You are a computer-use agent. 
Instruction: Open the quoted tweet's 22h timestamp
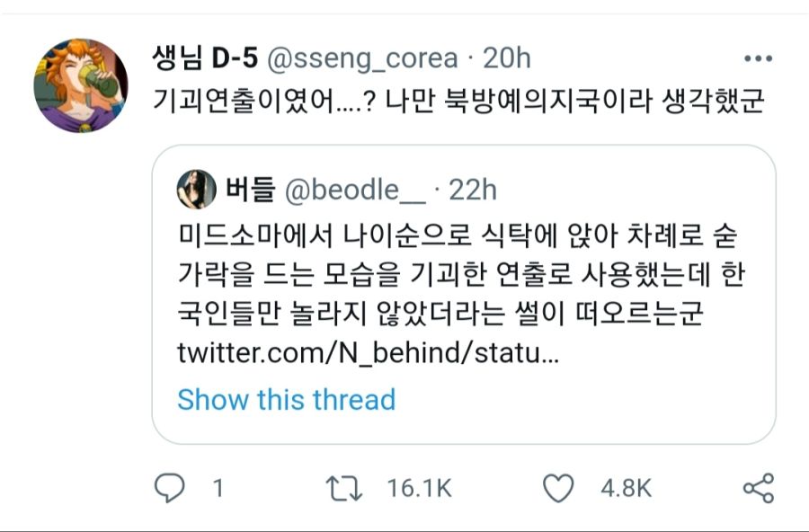472,190
